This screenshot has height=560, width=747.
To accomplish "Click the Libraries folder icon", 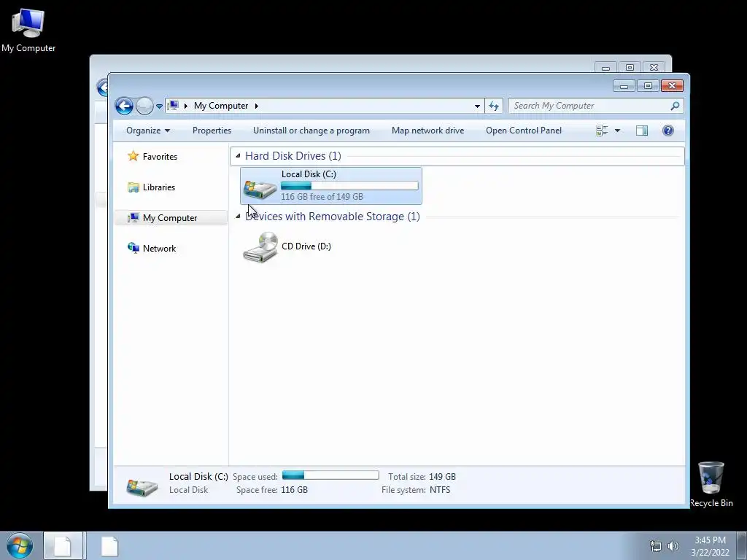I will click(x=133, y=187).
